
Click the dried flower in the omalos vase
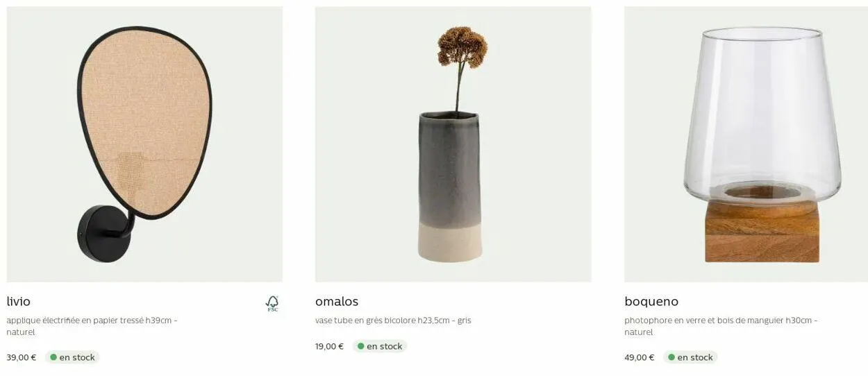(x=462, y=46)
